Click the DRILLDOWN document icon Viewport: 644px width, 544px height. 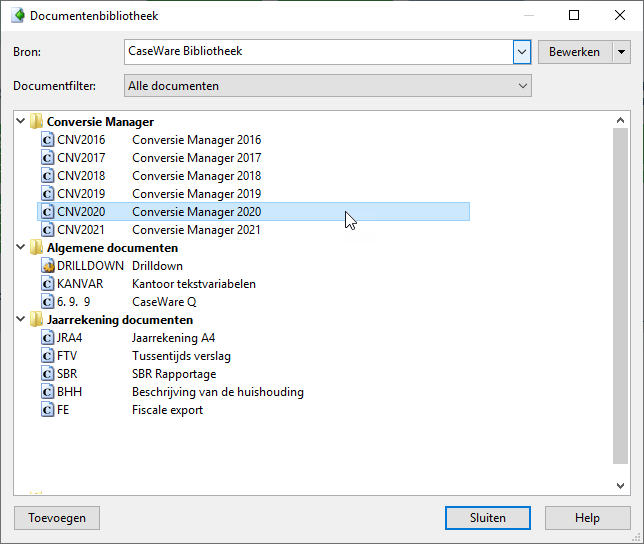[48, 266]
